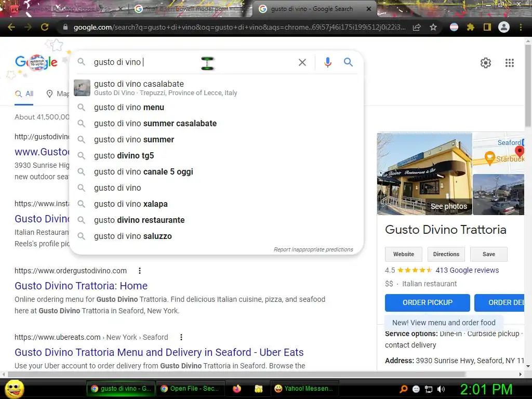Click the site lock icon in address bar
Screen dimensions: 532x399
click(65, 27)
